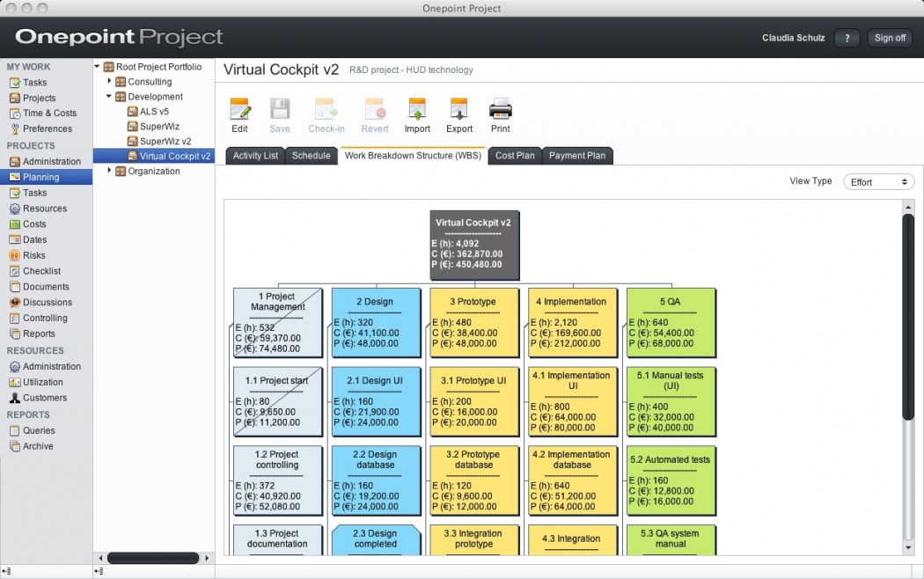Image resolution: width=924 pixels, height=579 pixels.
Task: Select Work Breakdown Structure (WBS) tab
Action: click(x=413, y=156)
